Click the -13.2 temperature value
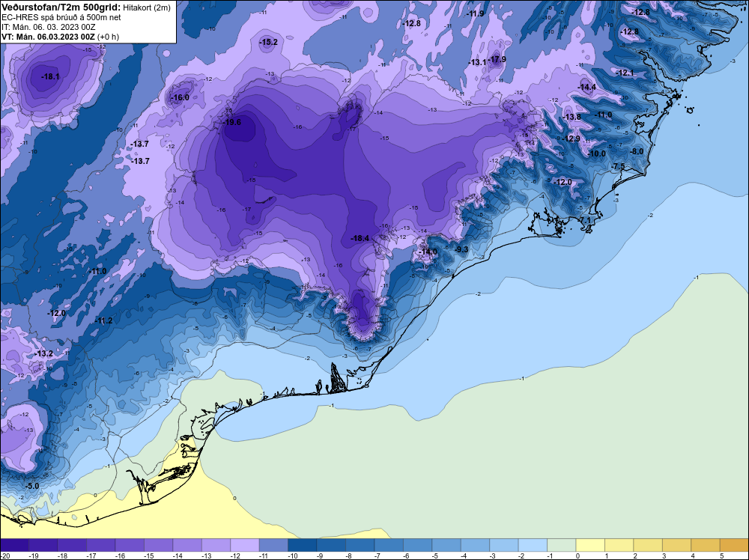The width and height of the screenshot is (749, 560). 44,354
